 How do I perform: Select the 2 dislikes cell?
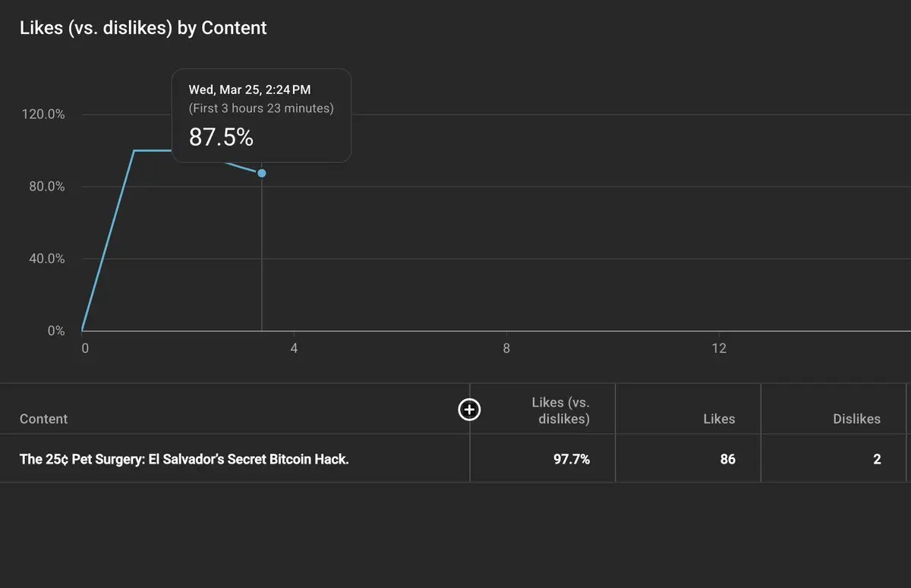(877, 459)
